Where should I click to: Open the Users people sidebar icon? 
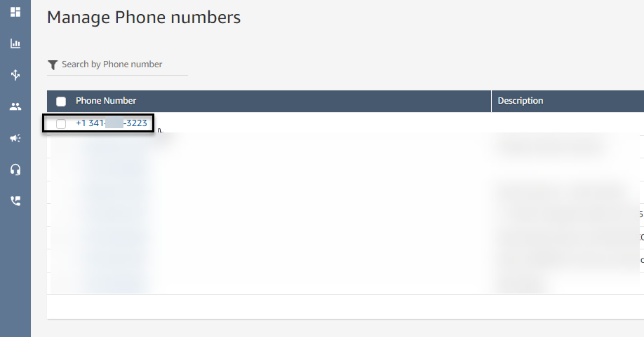coord(15,106)
